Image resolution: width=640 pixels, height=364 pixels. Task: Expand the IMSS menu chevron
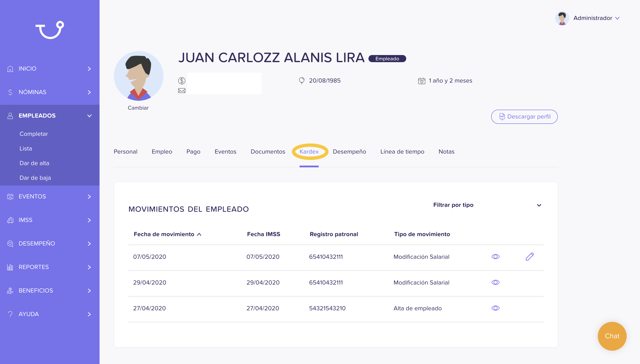[x=89, y=220]
